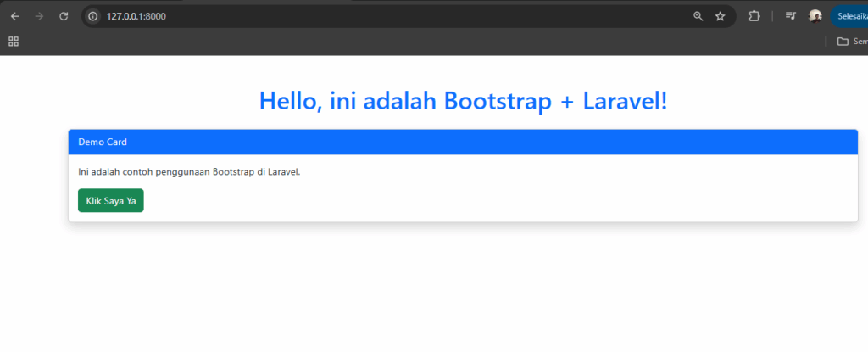Click the green Klik Saya Ya button
868x352 pixels.
(111, 201)
